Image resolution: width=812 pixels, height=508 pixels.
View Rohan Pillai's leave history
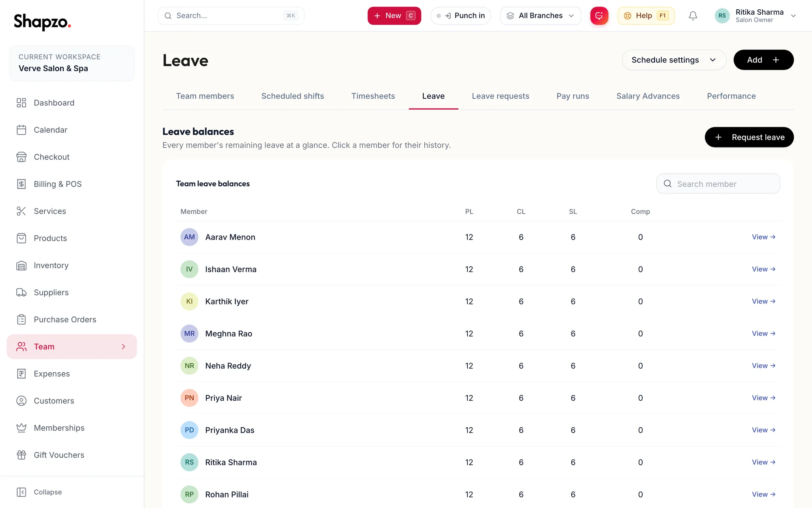[764, 494]
